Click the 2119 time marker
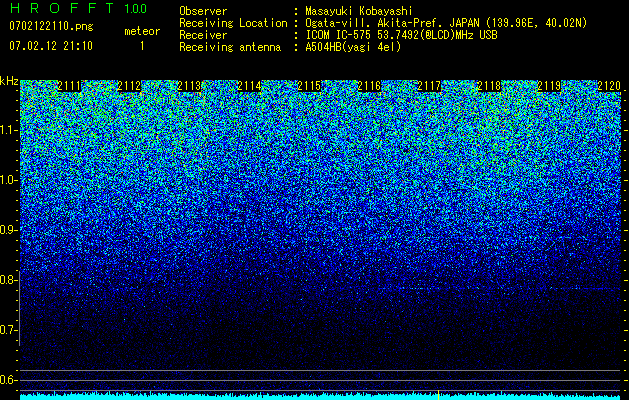Viewport: 629px width, 400px height. tap(549, 86)
